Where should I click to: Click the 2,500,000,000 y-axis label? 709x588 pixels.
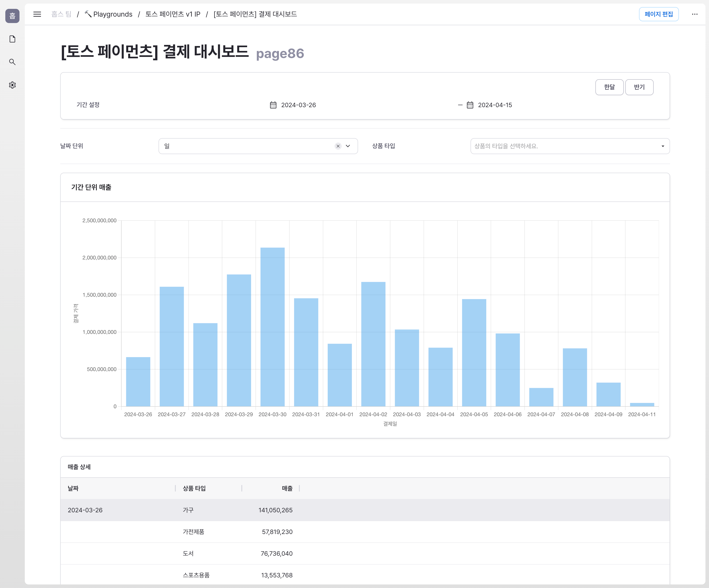coord(99,220)
